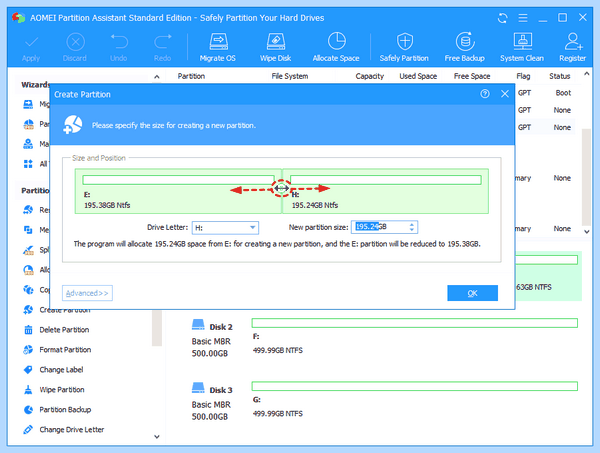Select Change Drive Letter in the sidebar

click(x=72, y=429)
